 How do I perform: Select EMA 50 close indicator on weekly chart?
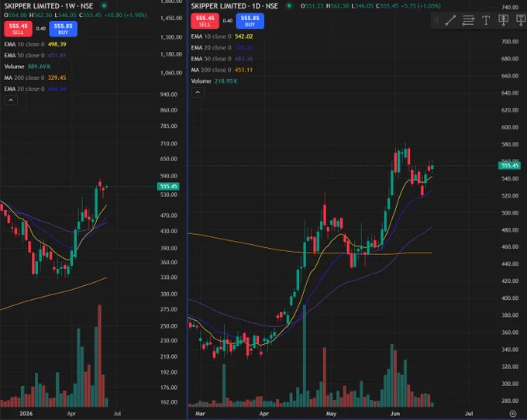(x=35, y=56)
